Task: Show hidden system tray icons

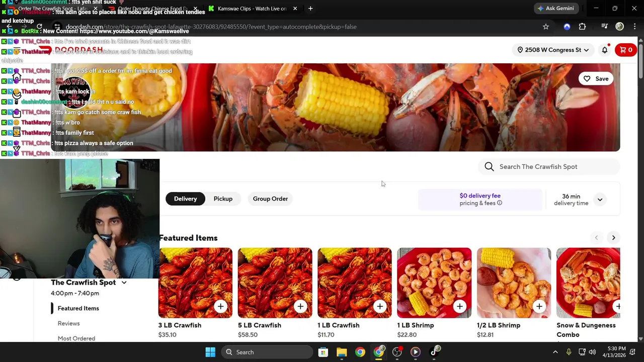Action: click(555, 352)
